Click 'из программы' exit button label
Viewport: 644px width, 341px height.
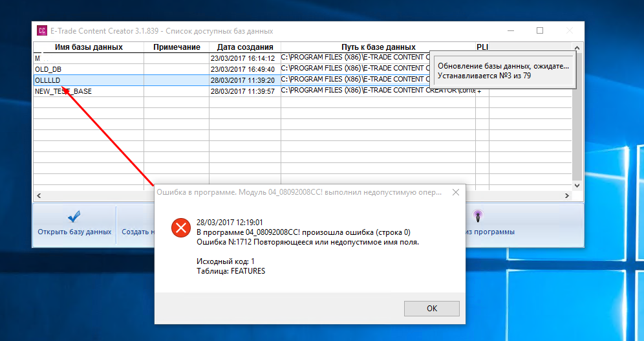click(490, 232)
